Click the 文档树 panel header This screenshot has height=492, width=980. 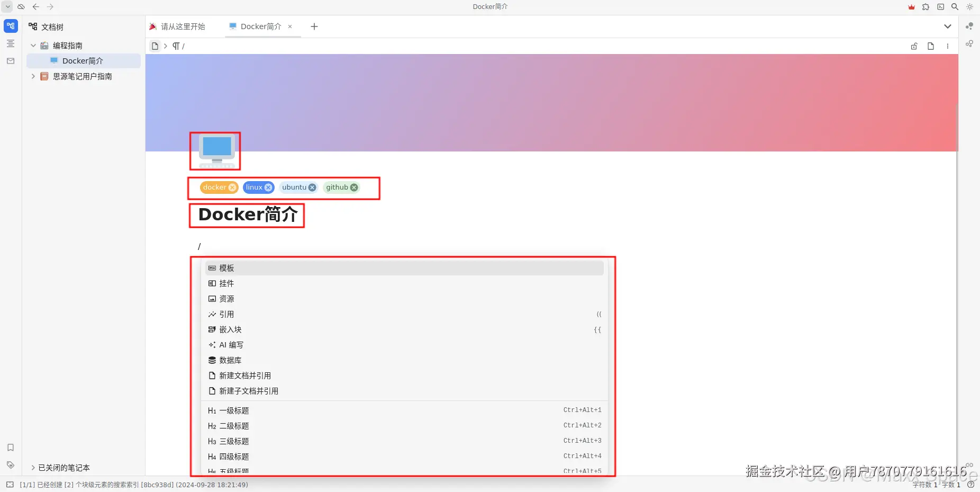click(x=47, y=26)
